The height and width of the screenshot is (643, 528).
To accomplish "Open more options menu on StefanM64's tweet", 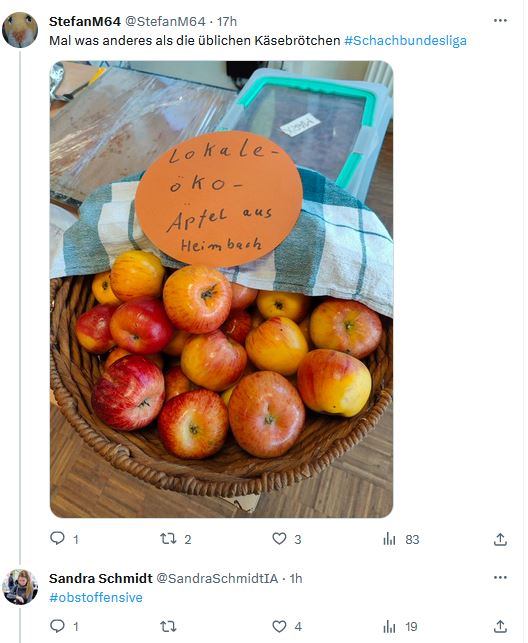I will tap(500, 21).
